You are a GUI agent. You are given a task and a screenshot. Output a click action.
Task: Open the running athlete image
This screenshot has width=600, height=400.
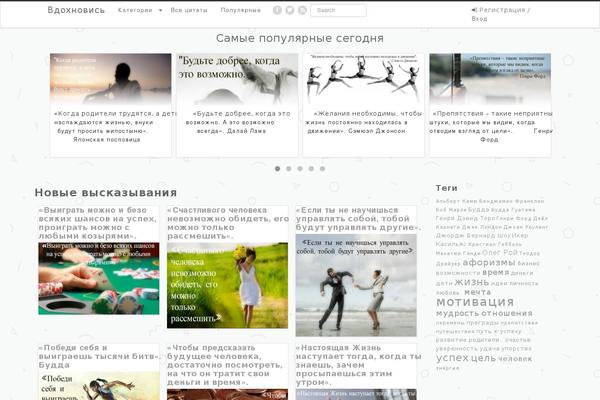click(99, 386)
